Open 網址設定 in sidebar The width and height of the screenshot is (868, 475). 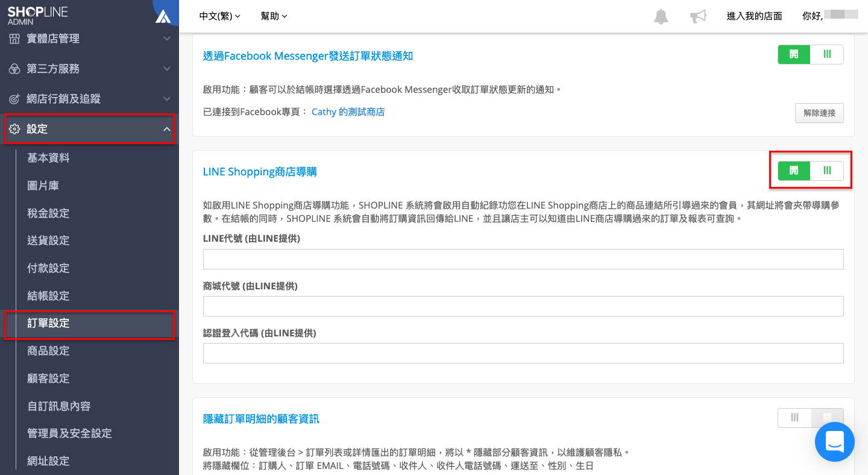49,461
